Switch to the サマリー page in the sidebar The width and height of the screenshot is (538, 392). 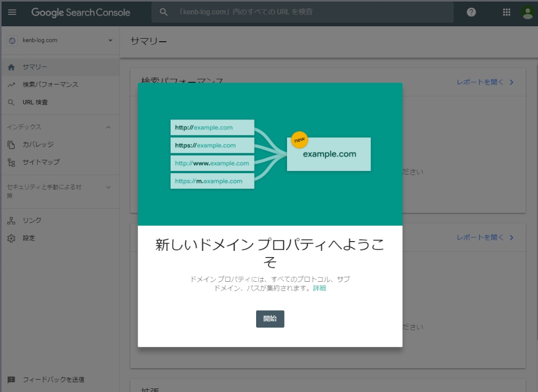[32, 66]
